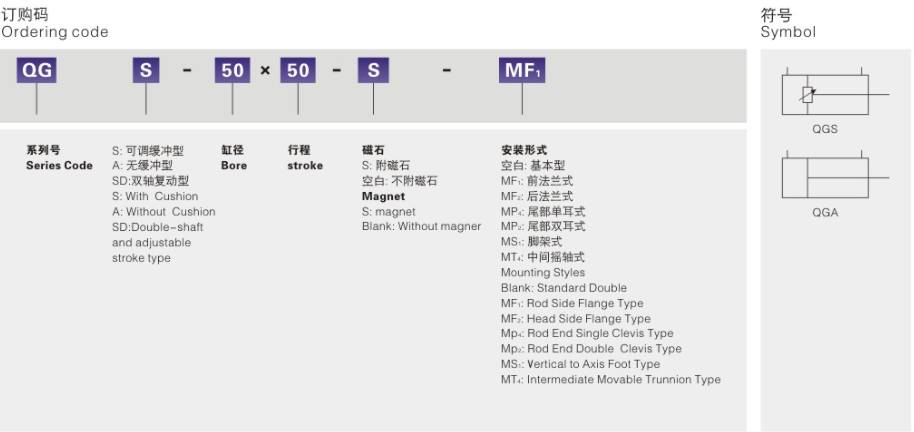This screenshot has height=432, width=914.
Task: Click 'Mounting Styles' text
Action: click(543, 272)
